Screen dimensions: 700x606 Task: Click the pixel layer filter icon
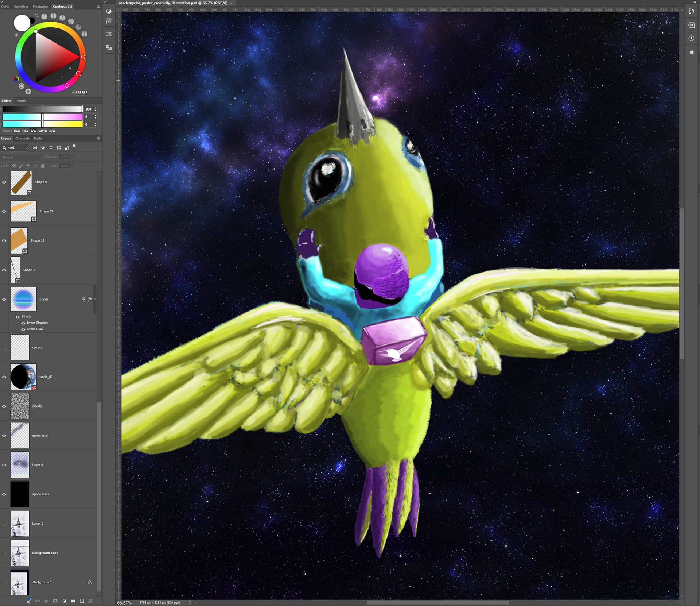point(35,148)
